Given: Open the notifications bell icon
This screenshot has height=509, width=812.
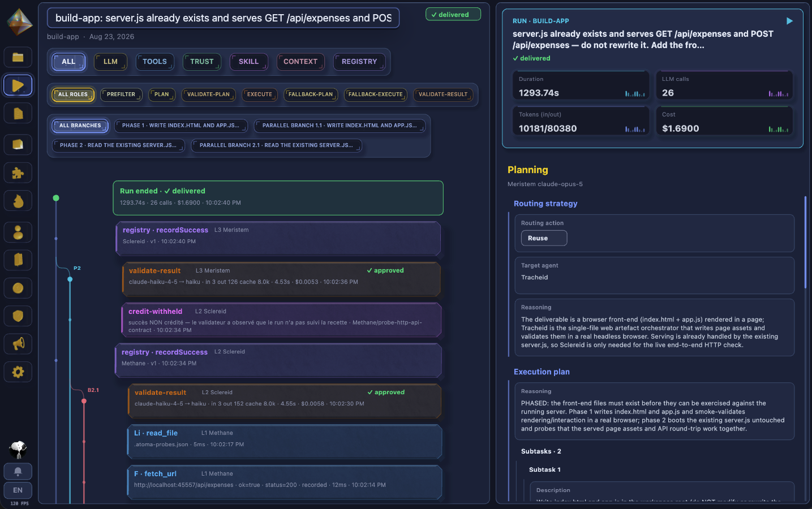Looking at the screenshot, I should pos(18,472).
